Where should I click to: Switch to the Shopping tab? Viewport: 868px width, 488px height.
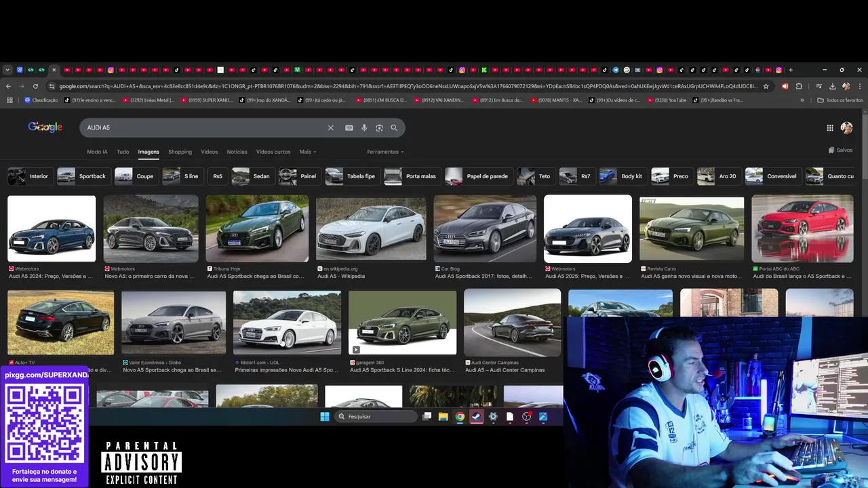tap(180, 152)
